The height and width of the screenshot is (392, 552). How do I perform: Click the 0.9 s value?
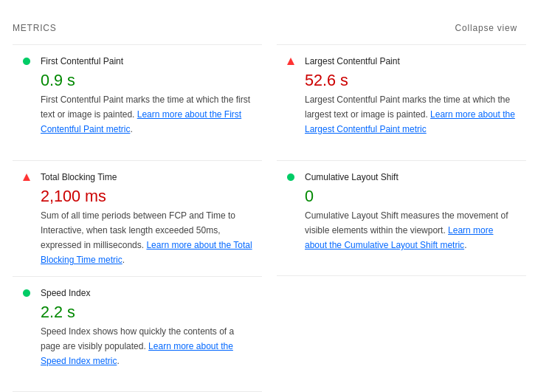pos(58,80)
